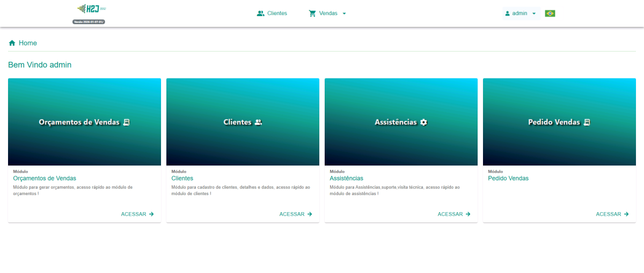Select the Brazil flag language icon
The height and width of the screenshot is (273, 644).
pos(550,13)
